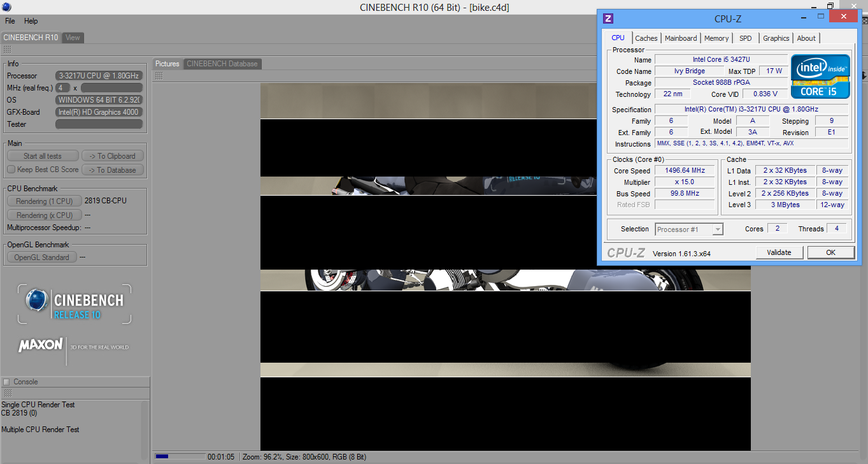868x464 pixels.
Task: Click the Instructions list in CPU-Z
Action: pos(751,144)
